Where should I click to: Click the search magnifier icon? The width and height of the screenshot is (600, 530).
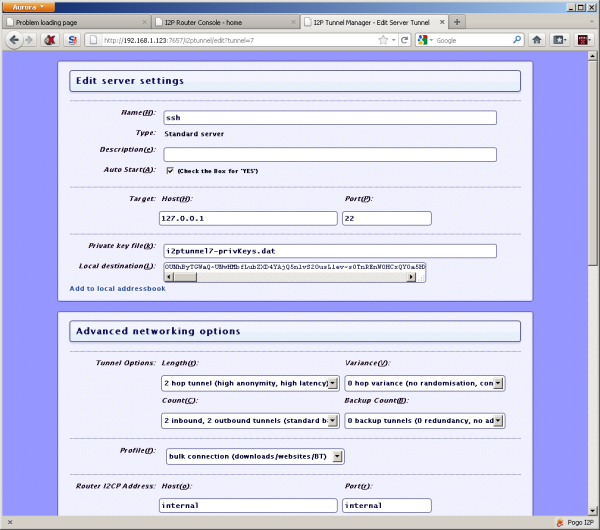tap(517, 40)
